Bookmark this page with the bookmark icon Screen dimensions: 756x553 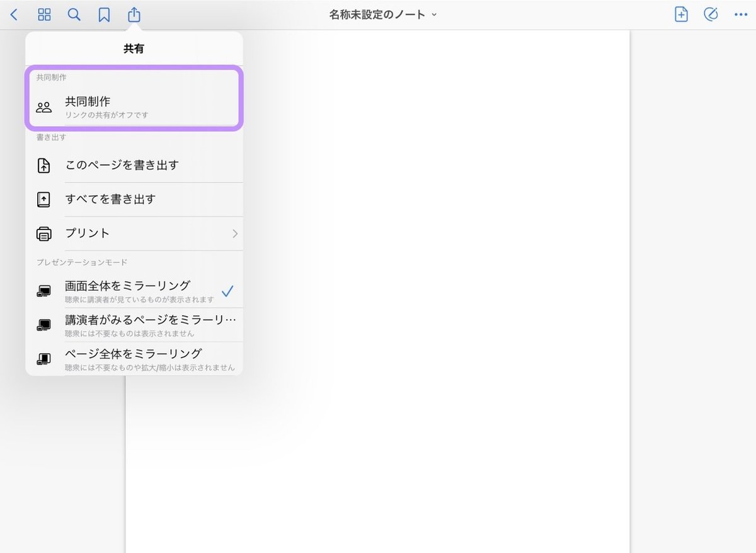(104, 15)
